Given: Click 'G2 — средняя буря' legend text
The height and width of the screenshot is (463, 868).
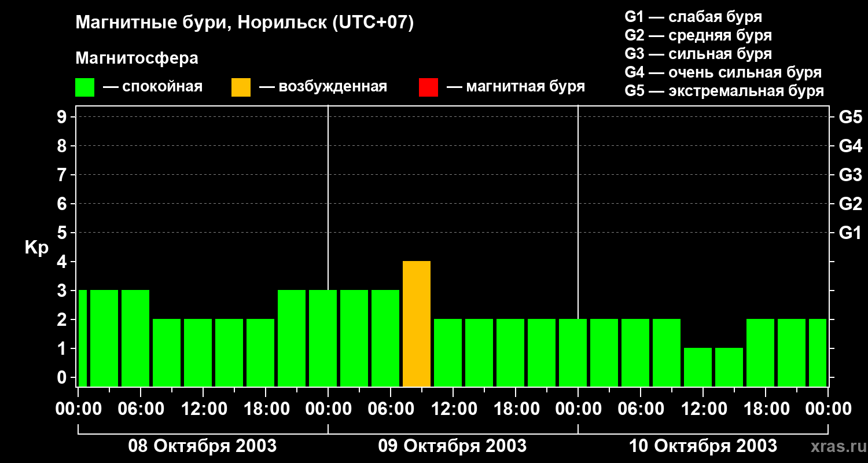Looking at the screenshot, I should click(698, 35).
